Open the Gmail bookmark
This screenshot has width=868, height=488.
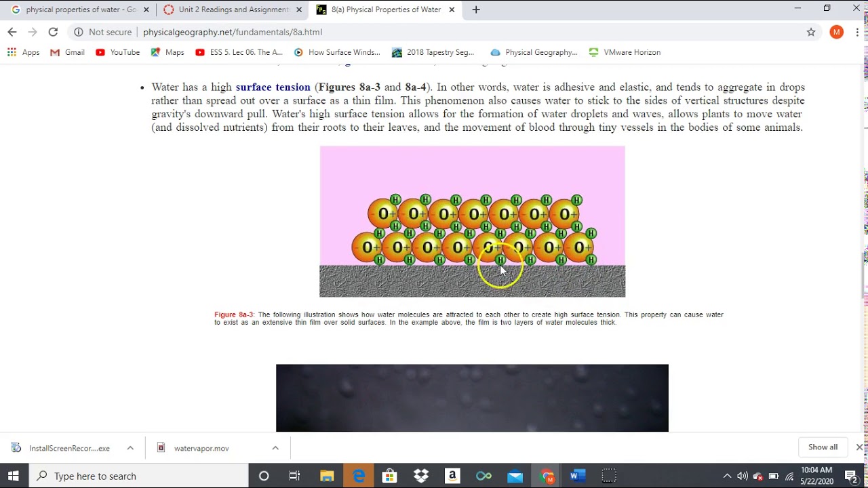[68, 52]
